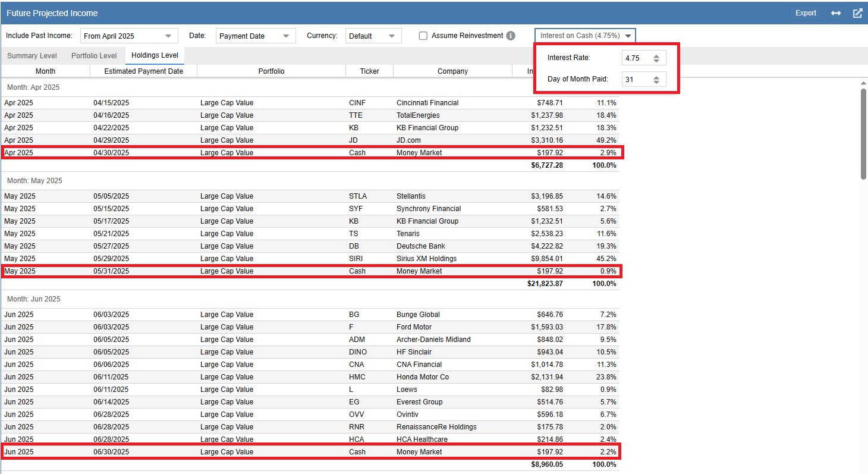This screenshot has height=474, width=868.
Task: Collapse the Month: Jun 2025 group
Action: (x=33, y=299)
